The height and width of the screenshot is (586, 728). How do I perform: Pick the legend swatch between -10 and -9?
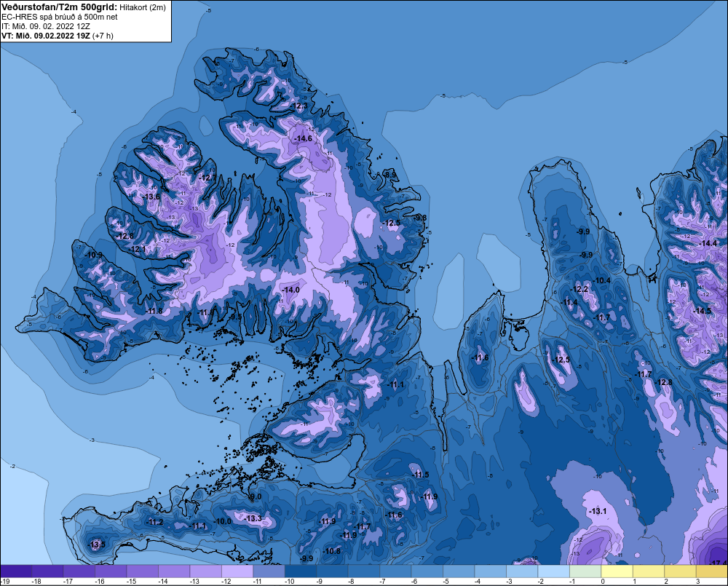point(301,571)
